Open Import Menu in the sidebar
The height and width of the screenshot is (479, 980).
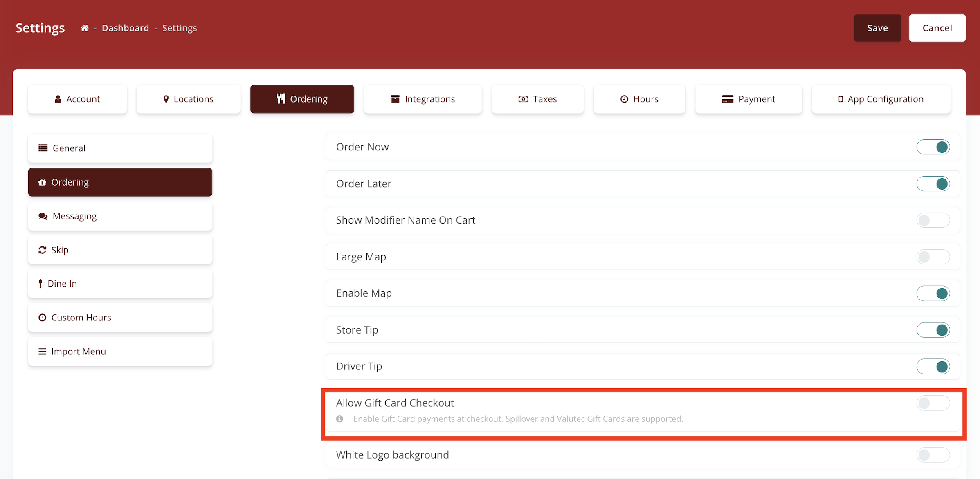[120, 351]
